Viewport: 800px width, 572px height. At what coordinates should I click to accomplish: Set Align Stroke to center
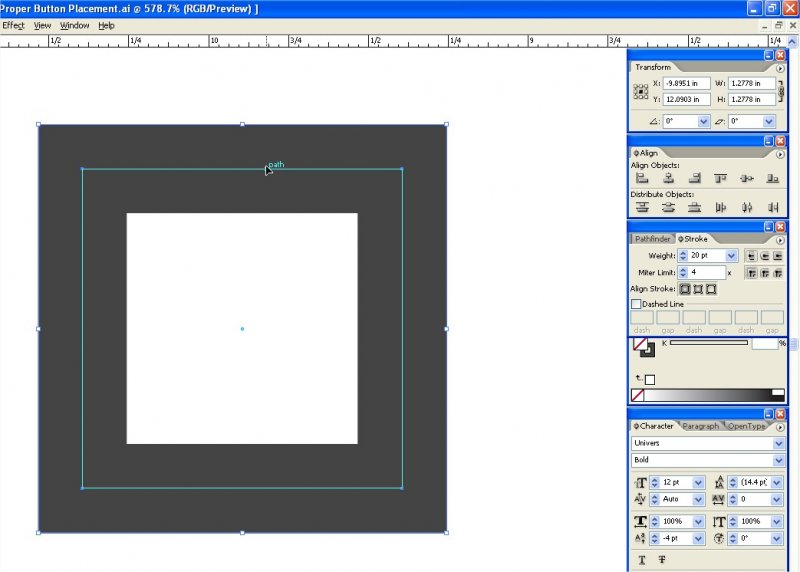coord(685,289)
